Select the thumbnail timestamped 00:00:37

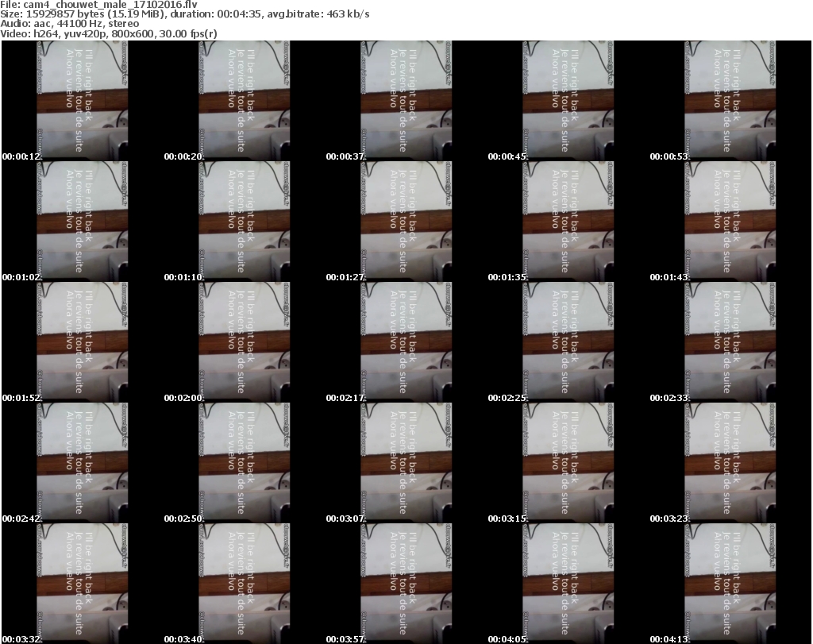coord(406,101)
